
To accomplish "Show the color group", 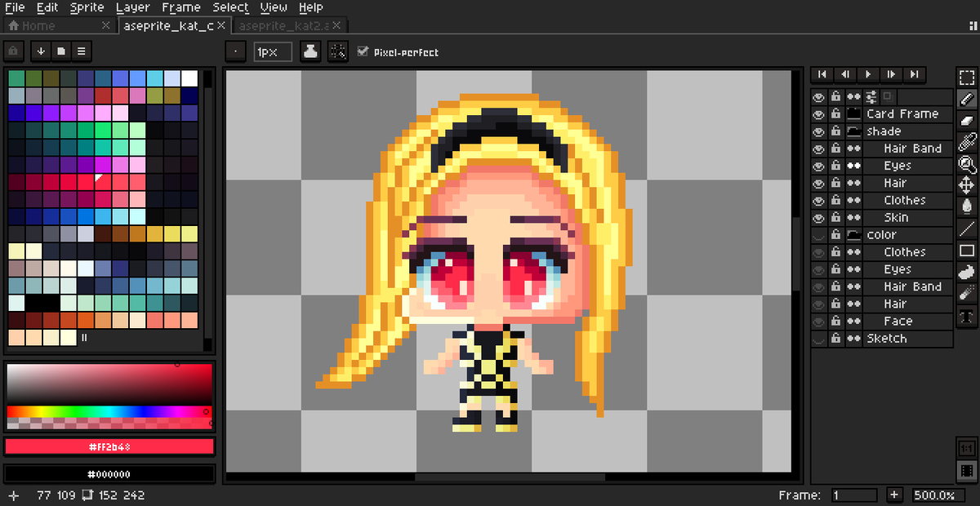I will click(x=818, y=235).
